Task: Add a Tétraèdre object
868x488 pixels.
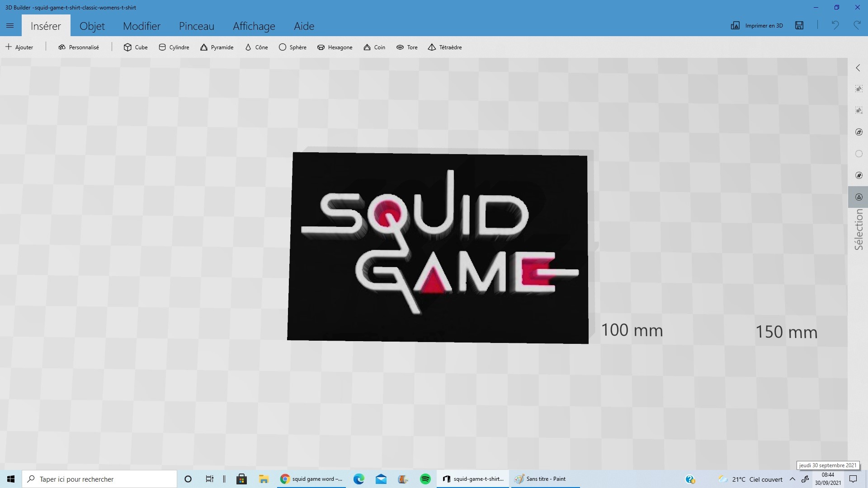Action: pyautogui.click(x=445, y=47)
